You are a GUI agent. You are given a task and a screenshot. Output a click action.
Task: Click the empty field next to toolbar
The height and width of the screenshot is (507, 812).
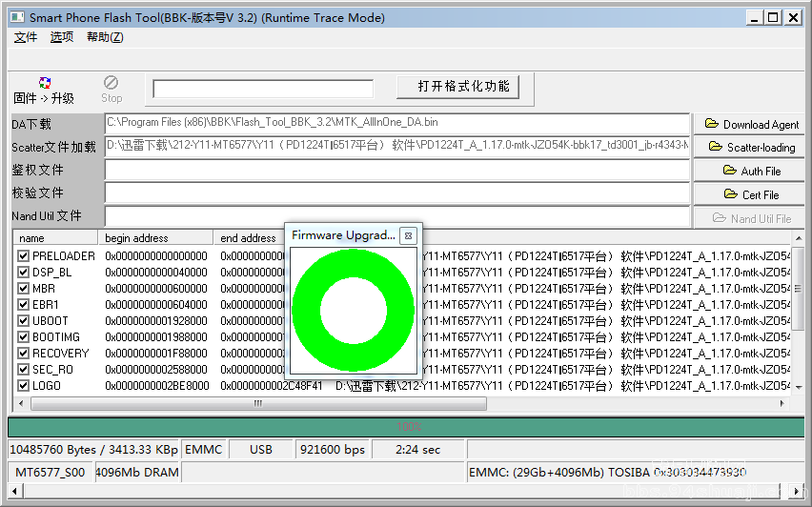[263, 89]
